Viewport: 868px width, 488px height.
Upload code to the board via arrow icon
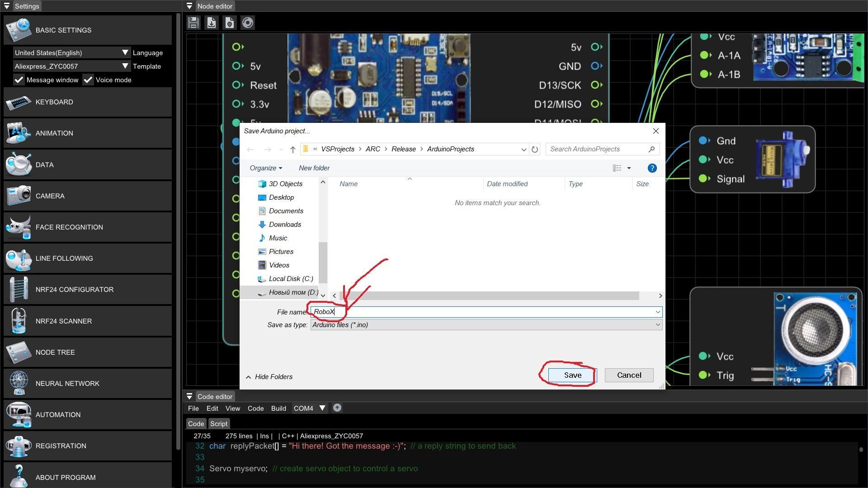tap(337, 408)
